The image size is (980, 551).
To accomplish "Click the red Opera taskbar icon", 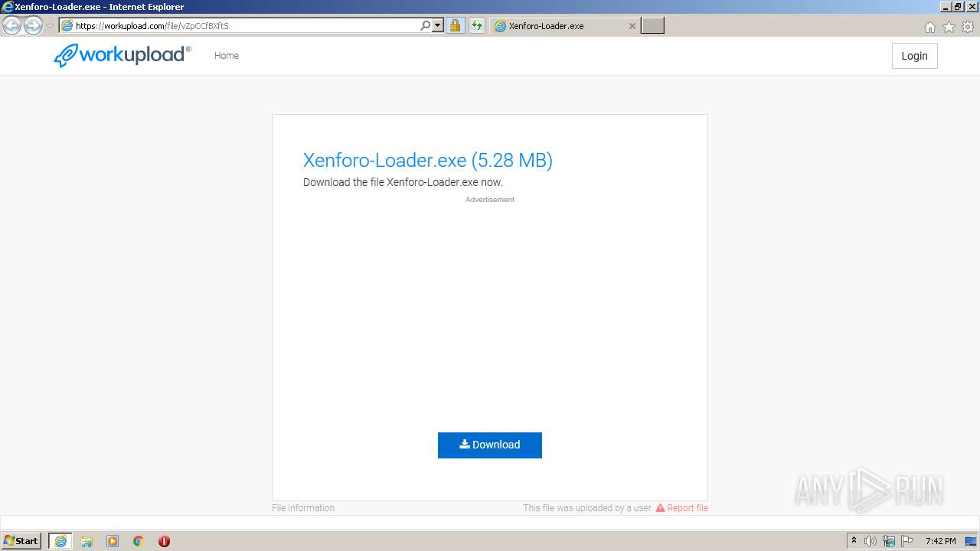I will point(164,541).
